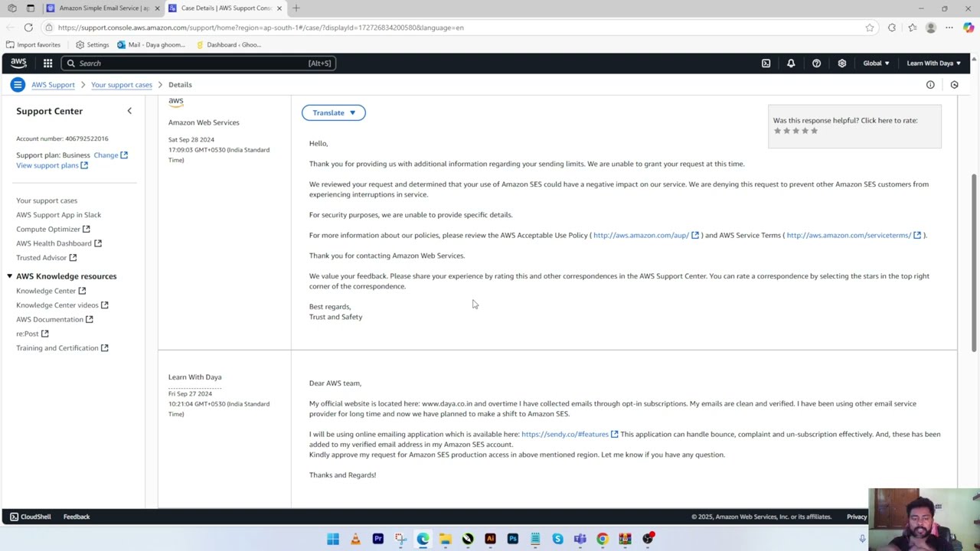This screenshot has height=551, width=980.
Task: Open the Translate dropdown
Action: (333, 112)
